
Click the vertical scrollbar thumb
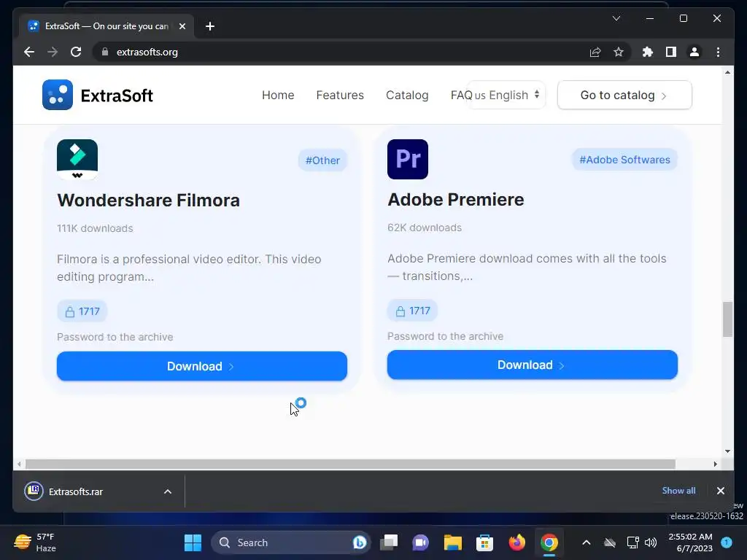[x=727, y=319]
